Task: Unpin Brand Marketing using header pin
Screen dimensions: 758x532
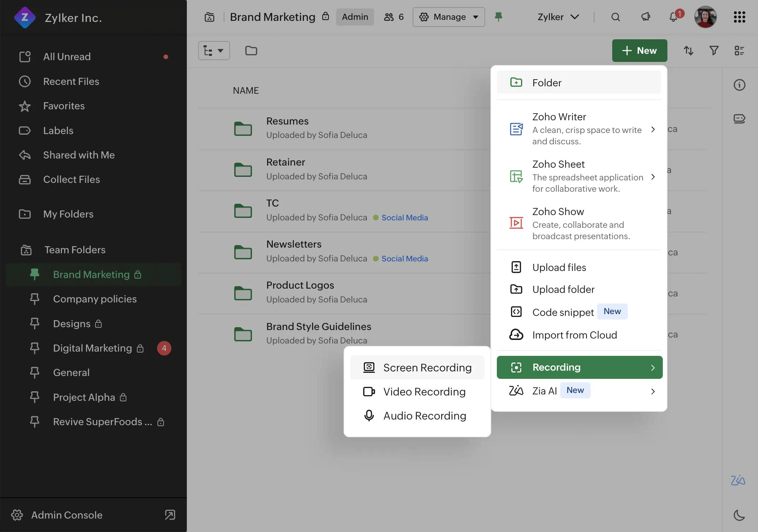Action: point(498,17)
